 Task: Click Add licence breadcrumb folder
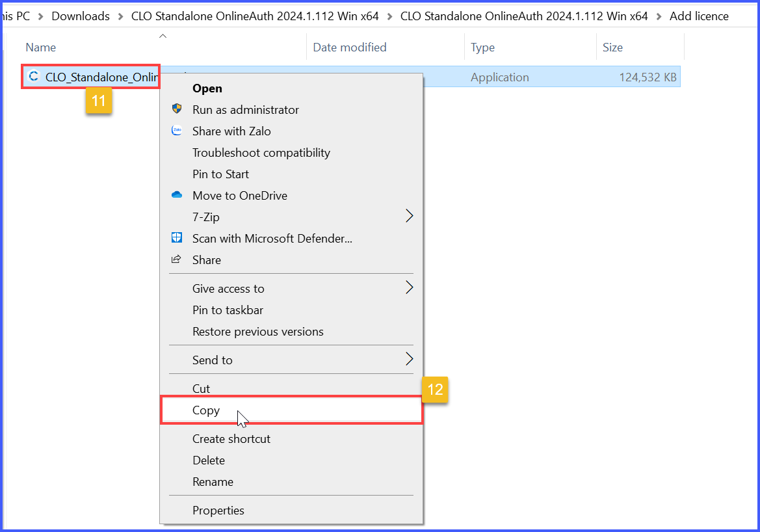[699, 16]
